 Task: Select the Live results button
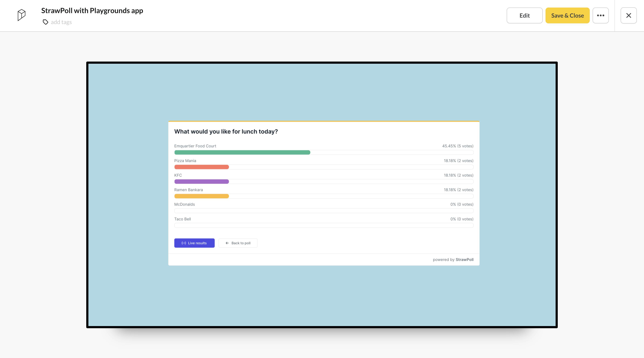click(194, 243)
